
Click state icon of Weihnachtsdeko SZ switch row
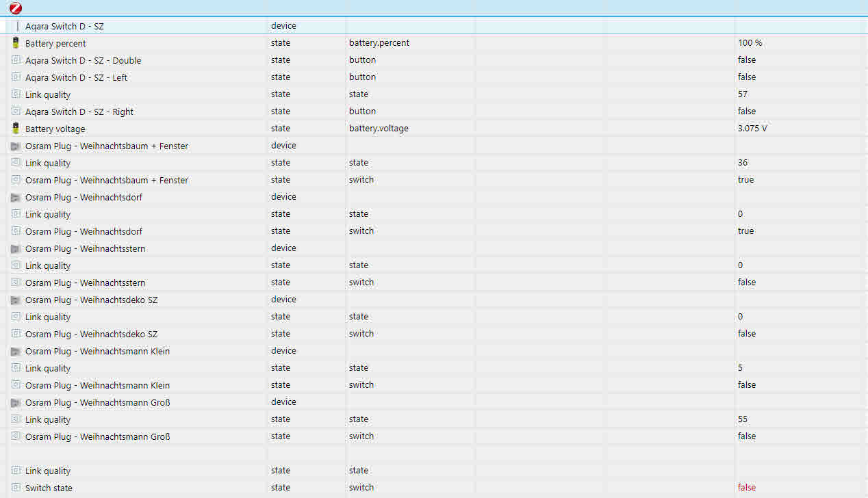click(x=16, y=334)
